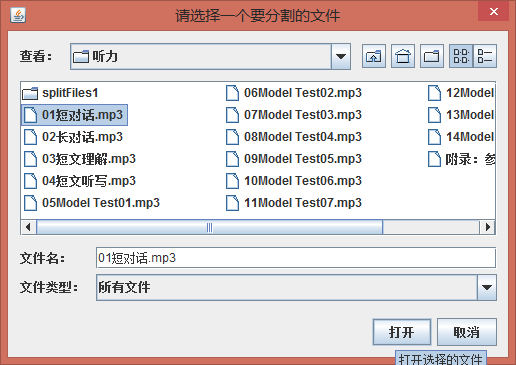The width and height of the screenshot is (516, 365).
Task: Select the splitFiles1 folder
Action: coord(60,93)
